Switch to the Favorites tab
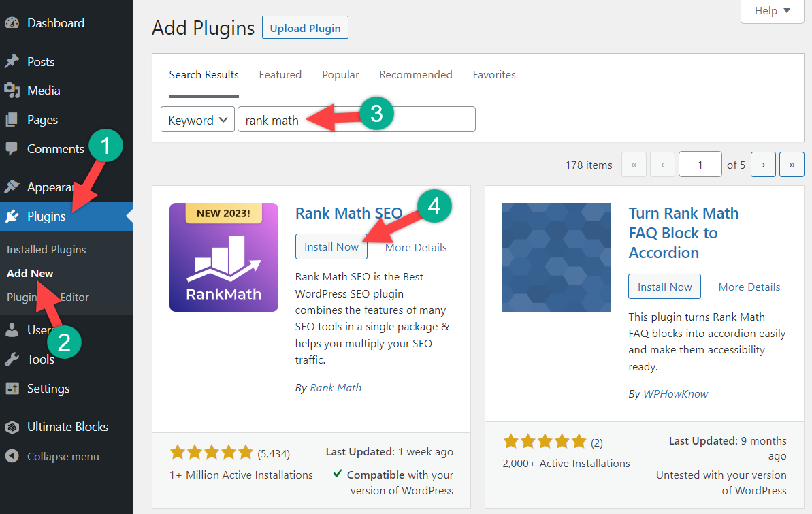The width and height of the screenshot is (812, 514). (x=494, y=75)
